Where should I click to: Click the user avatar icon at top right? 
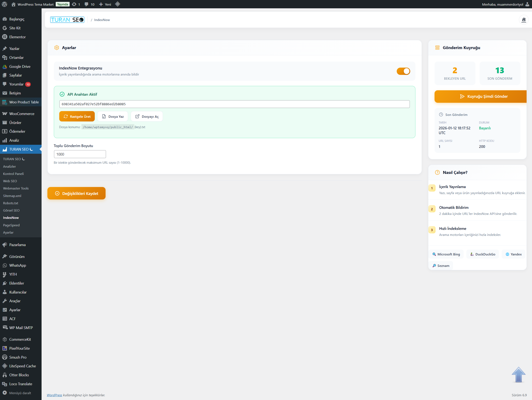click(527, 4)
